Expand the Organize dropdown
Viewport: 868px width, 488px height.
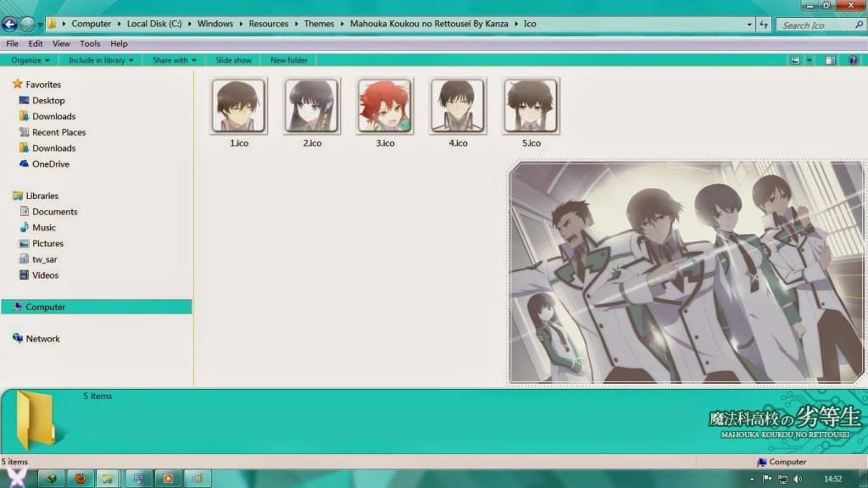[x=31, y=60]
